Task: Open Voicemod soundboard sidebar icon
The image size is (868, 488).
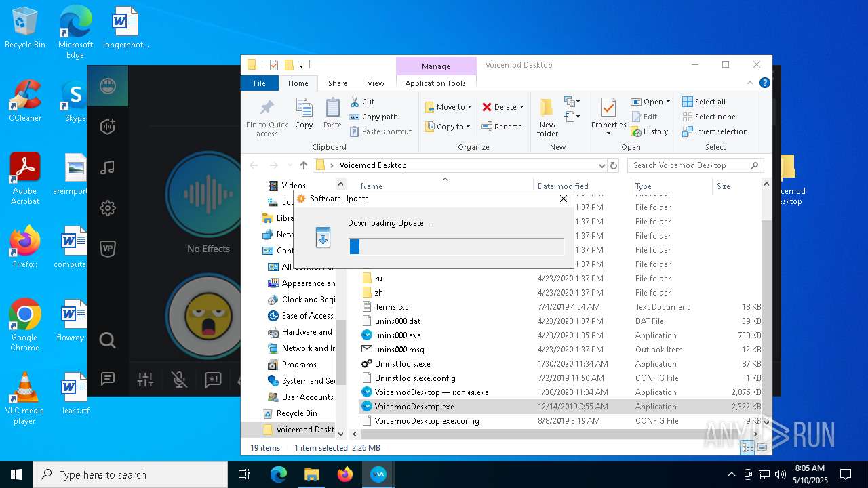Action: point(108,126)
